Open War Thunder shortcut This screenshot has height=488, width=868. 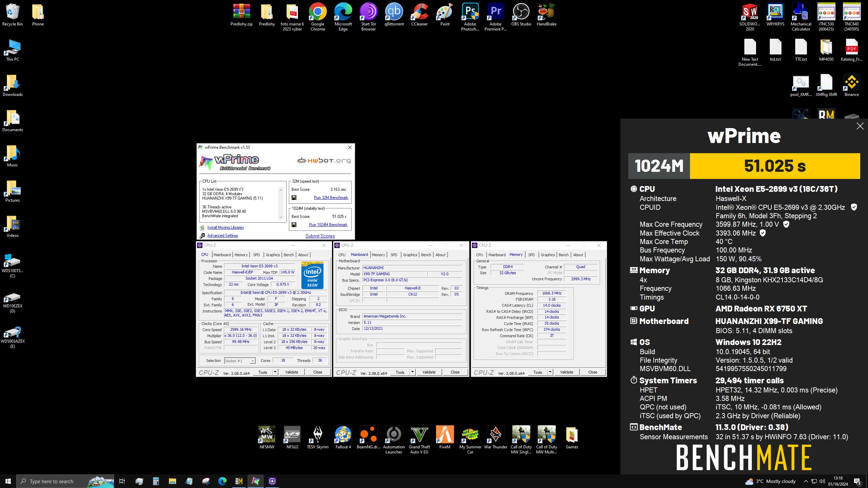496,438
